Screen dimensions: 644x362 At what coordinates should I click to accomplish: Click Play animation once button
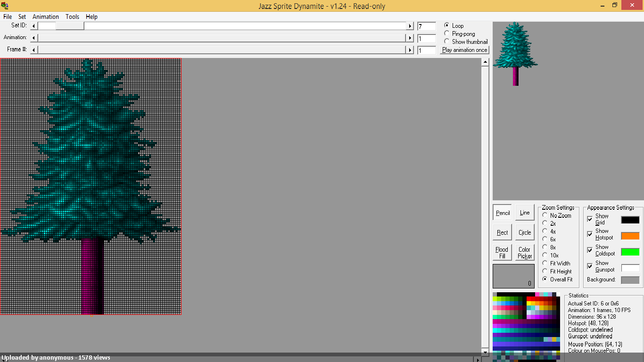tap(464, 49)
